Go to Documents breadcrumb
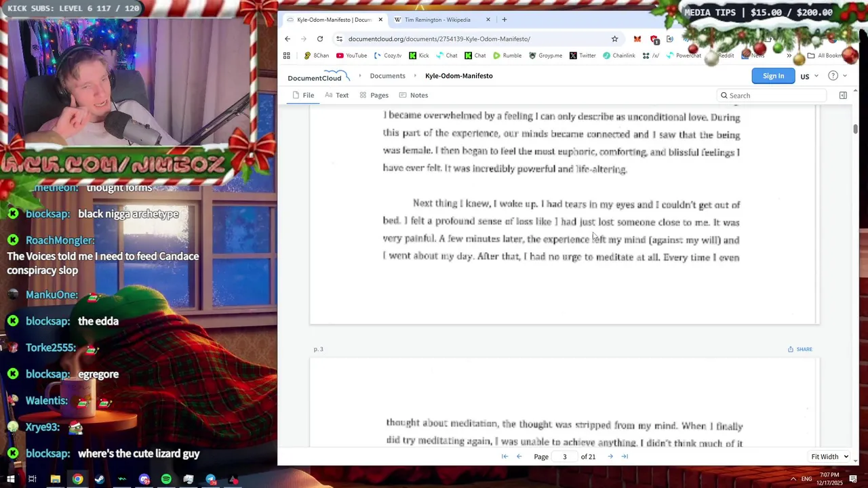 click(x=387, y=76)
